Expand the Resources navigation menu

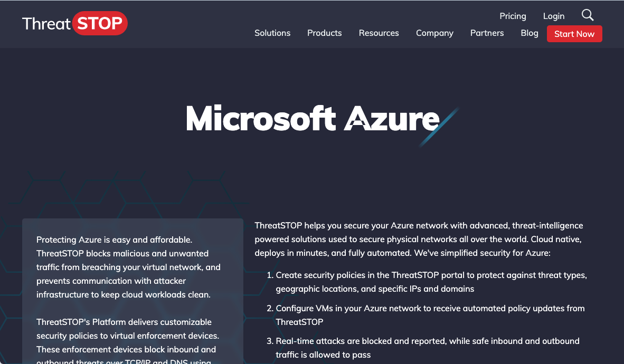(379, 33)
